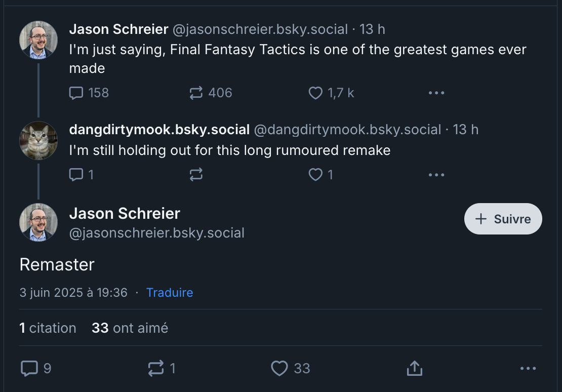Open more options for the "Remaster" post
The height and width of the screenshot is (392, 562).
pos(528,368)
